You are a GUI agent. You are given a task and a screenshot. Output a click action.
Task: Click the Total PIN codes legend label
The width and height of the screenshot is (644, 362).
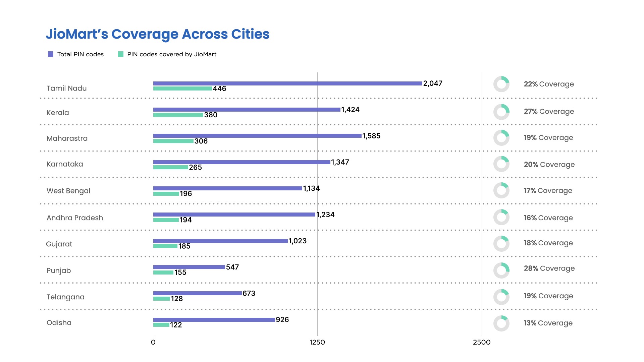[x=80, y=54]
